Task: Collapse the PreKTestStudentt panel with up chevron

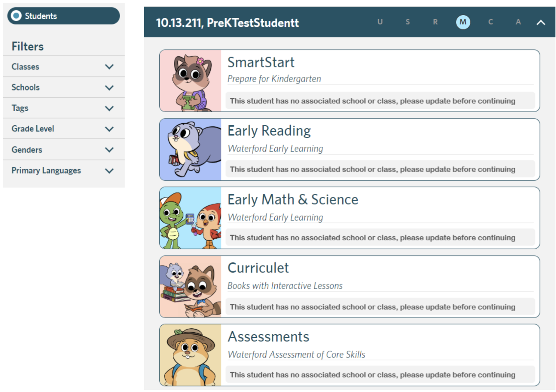Action: [x=541, y=22]
